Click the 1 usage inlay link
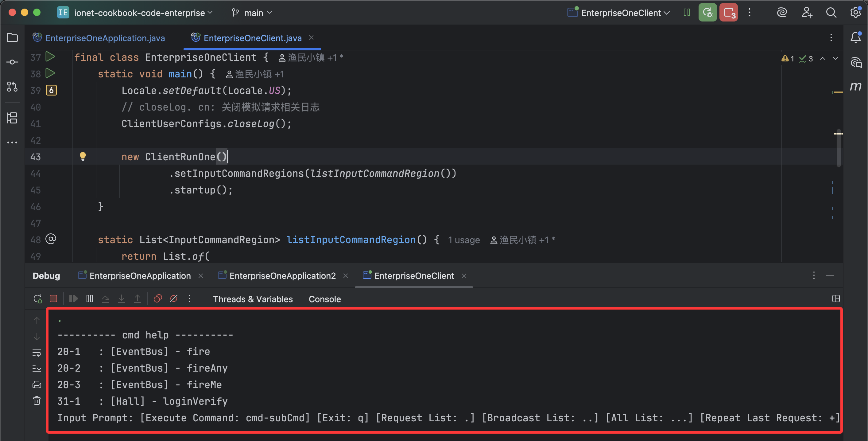This screenshot has height=441, width=868. (x=464, y=240)
